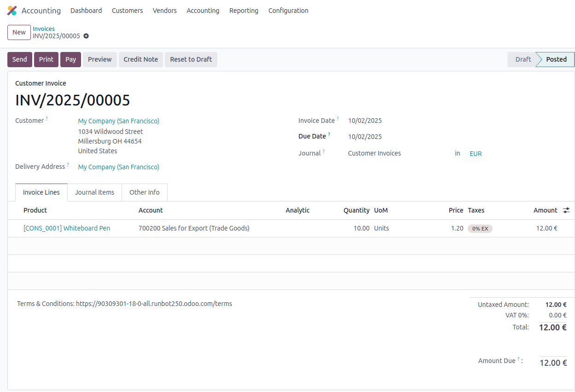Click the INV/2025/00005 invoice title
The width and height of the screenshot is (575, 392).
(x=73, y=100)
